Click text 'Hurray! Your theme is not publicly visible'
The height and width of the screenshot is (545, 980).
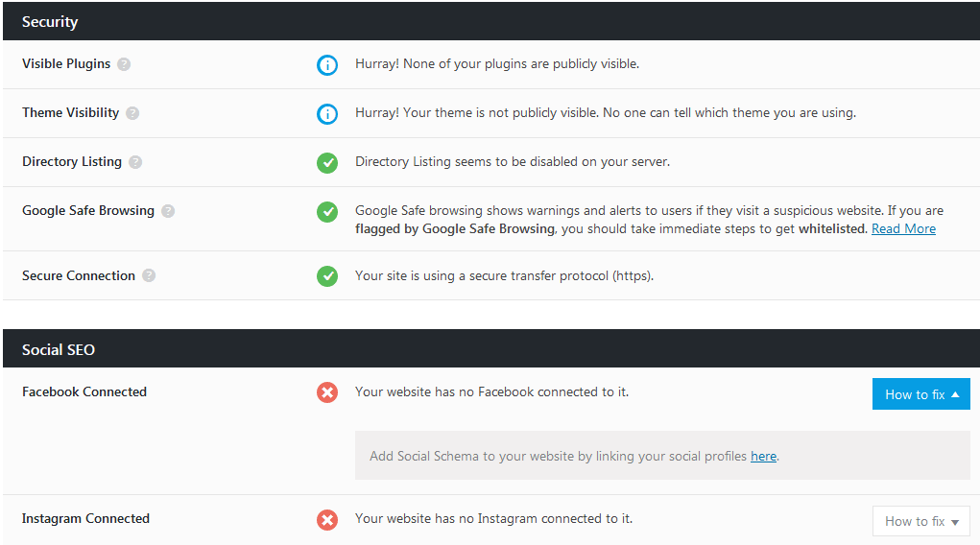pyautogui.click(x=477, y=112)
